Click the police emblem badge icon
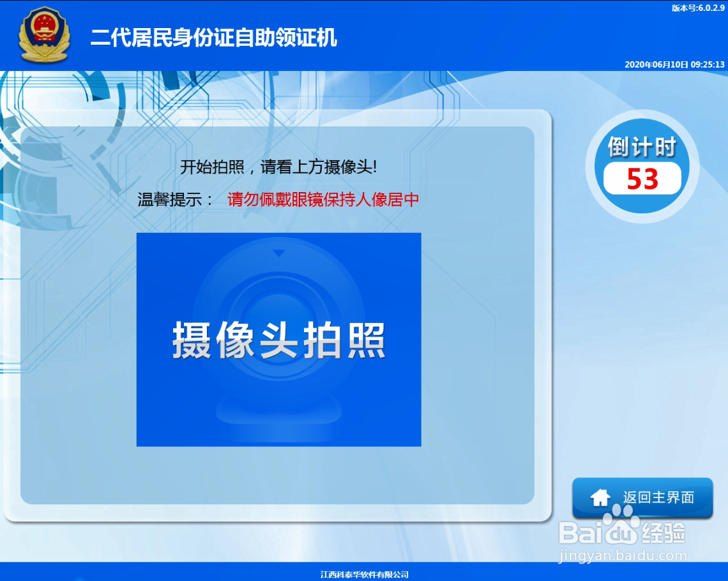 45,36
